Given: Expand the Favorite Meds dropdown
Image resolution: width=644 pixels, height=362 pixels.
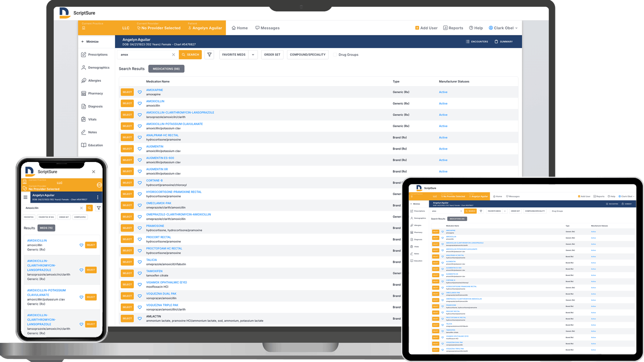Looking at the screenshot, I should [253, 54].
